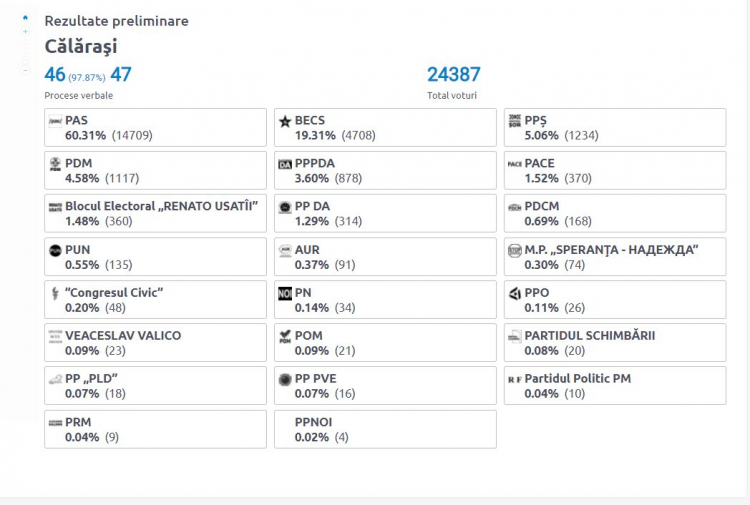This screenshot has height=505, width=750.
Task: Click the PPPDA party DA logo icon
Action: tap(285, 165)
